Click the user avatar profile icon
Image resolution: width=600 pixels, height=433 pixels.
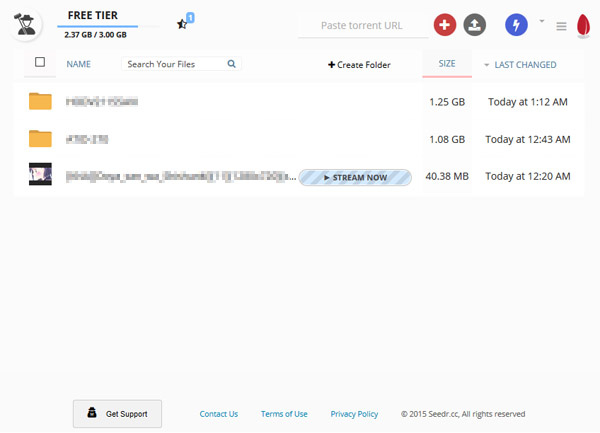click(x=27, y=25)
